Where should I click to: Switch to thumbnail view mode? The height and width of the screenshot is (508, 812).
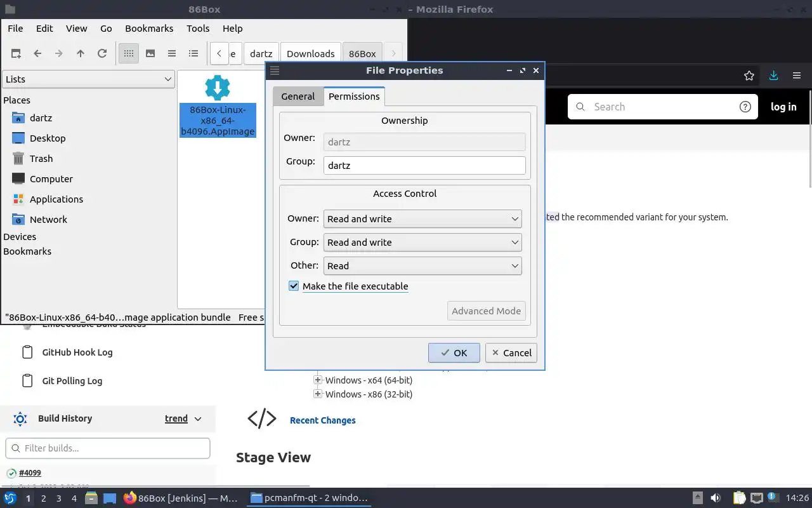tap(150, 53)
